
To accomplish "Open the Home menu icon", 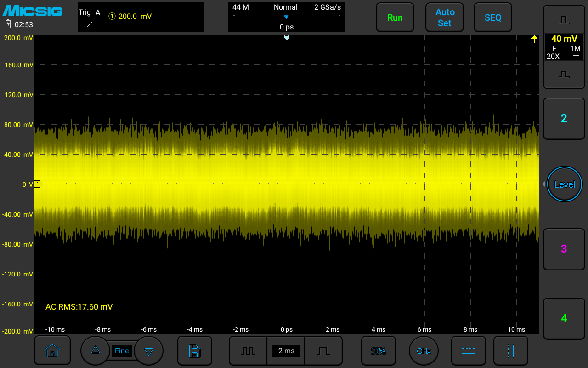I will 52,351.
